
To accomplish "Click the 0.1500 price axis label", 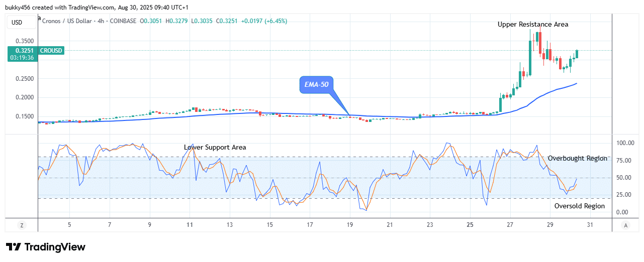I will pos(25,116).
